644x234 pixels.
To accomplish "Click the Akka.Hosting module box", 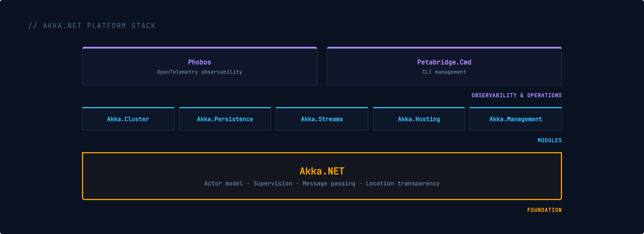I will point(419,119).
